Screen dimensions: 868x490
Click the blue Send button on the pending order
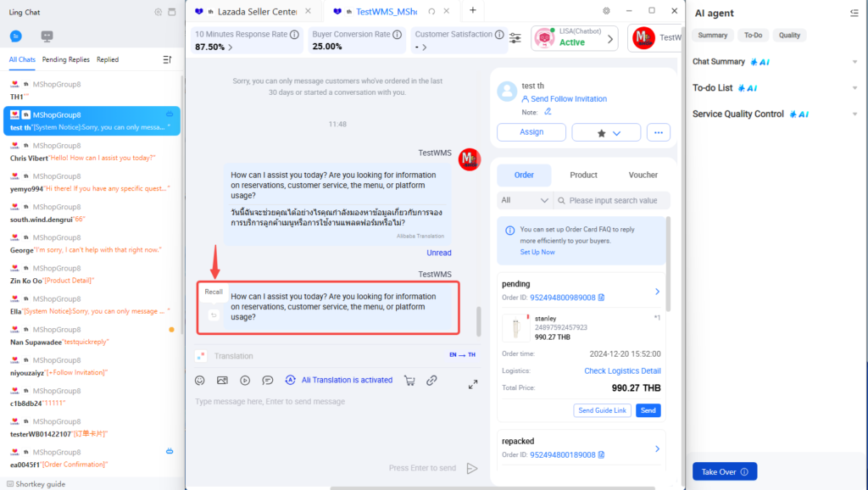tap(648, 411)
